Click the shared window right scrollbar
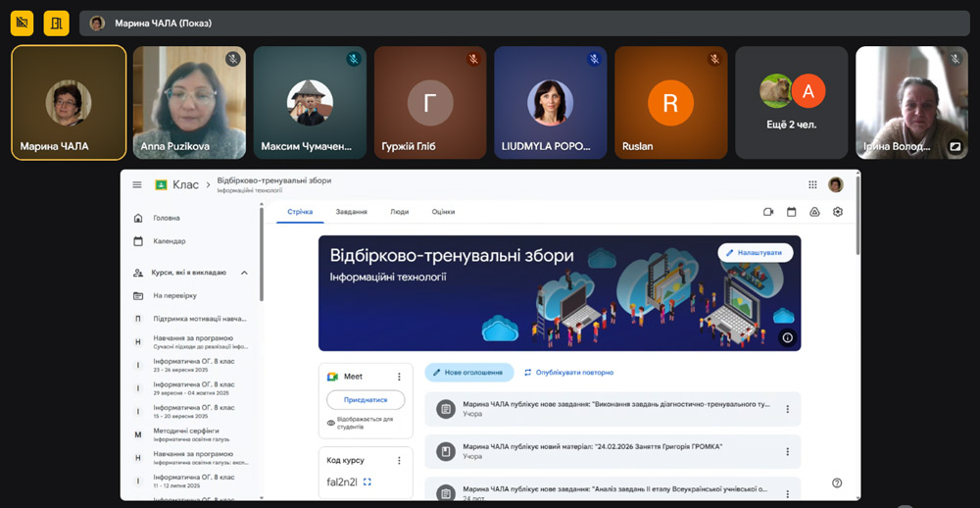980x508 pixels. pyautogui.click(x=858, y=213)
